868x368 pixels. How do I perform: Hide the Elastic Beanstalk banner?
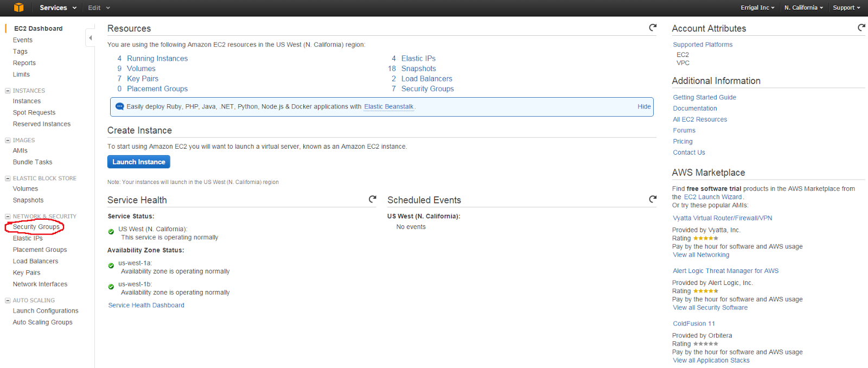coord(644,106)
